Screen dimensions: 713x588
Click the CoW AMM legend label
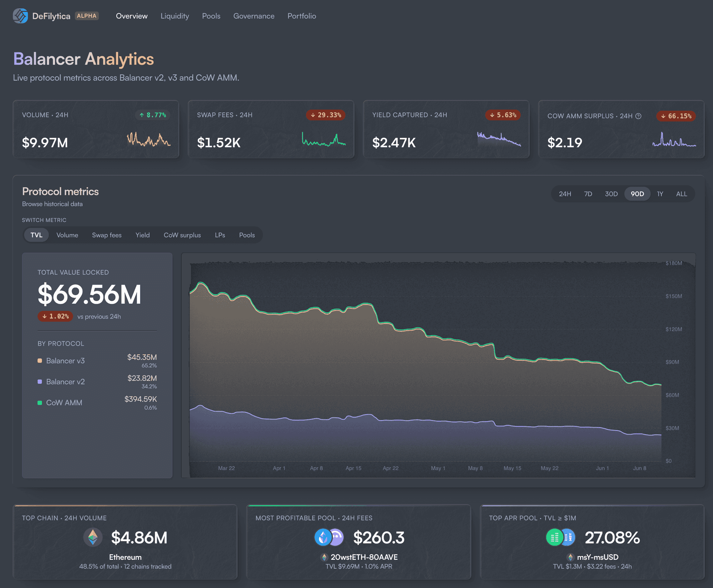[x=64, y=403]
